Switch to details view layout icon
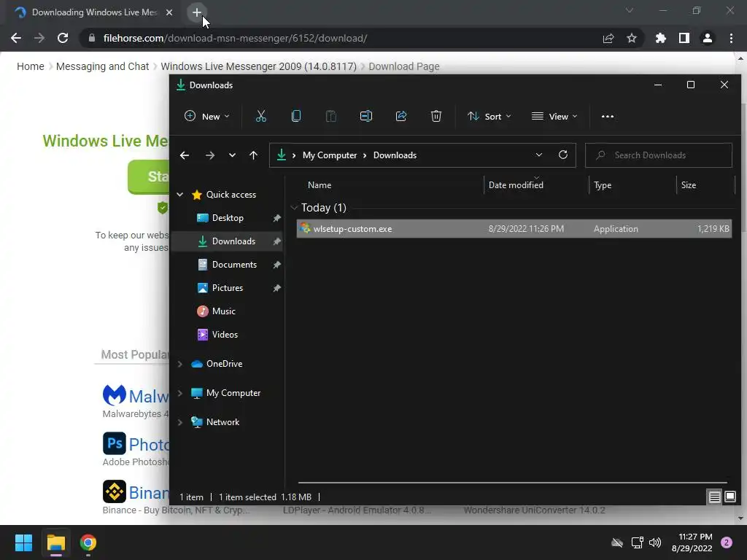 pos(715,497)
